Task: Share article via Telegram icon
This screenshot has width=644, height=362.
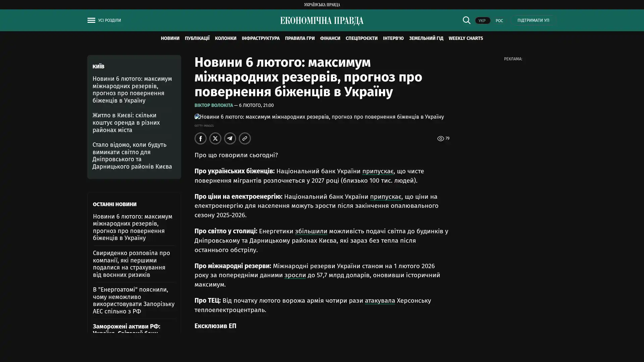Action: [230, 138]
